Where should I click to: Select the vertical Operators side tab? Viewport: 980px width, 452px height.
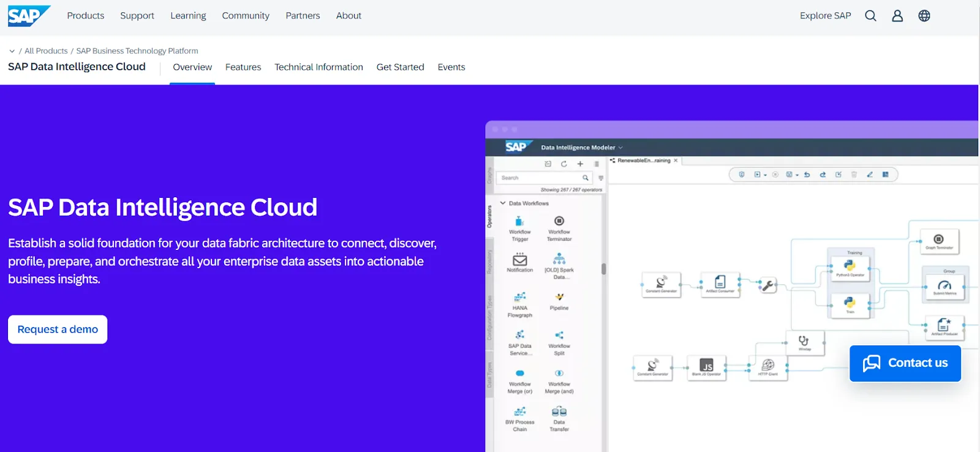[489, 217]
